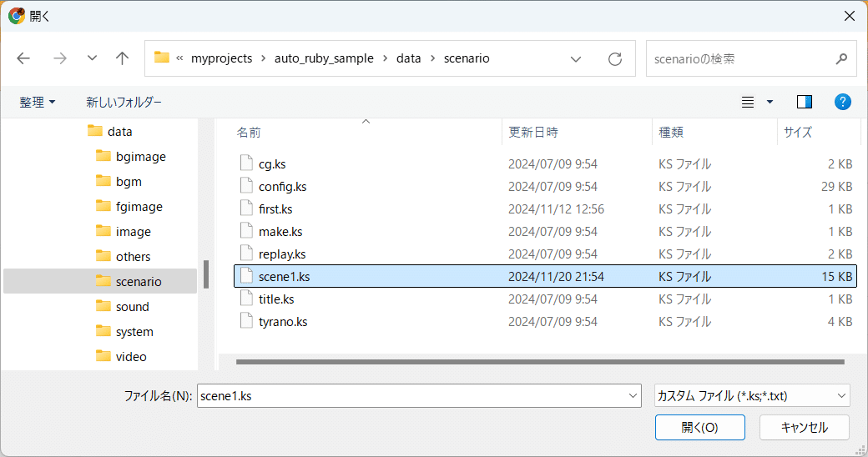The height and width of the screenshot is (457, 868).
Task: Open file type filter カスタム ファイル dropdown
Action: [752, 396]
